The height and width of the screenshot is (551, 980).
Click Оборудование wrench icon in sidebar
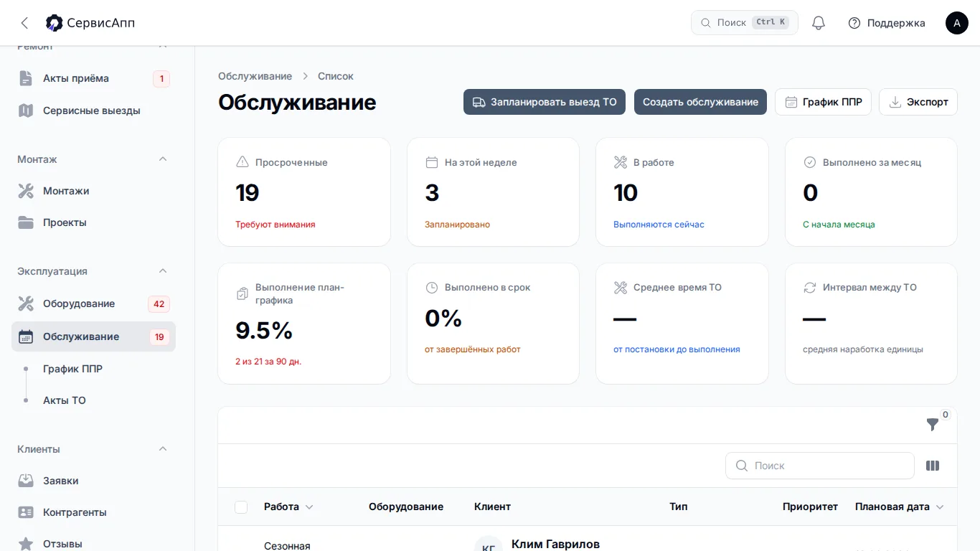point(26,303)
